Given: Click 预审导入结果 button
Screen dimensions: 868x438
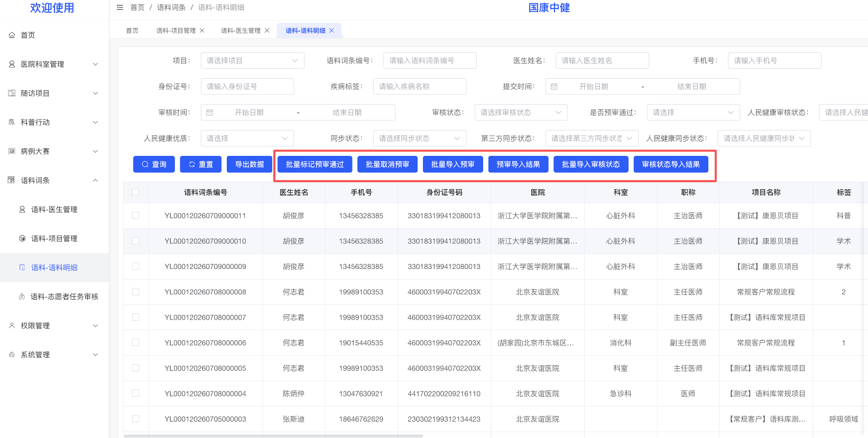Looking at the screenshot, I should tap(518, 164).
